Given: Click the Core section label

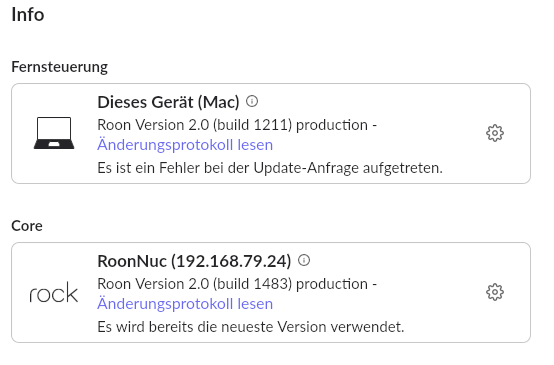Looking at the screenshot, I should click(27, 226).
